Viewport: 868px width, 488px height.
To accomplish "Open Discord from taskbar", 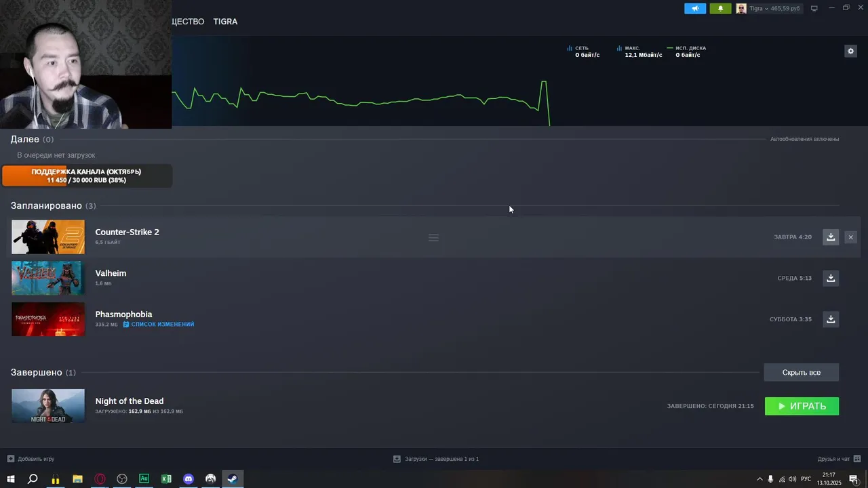I will point(189,479).
